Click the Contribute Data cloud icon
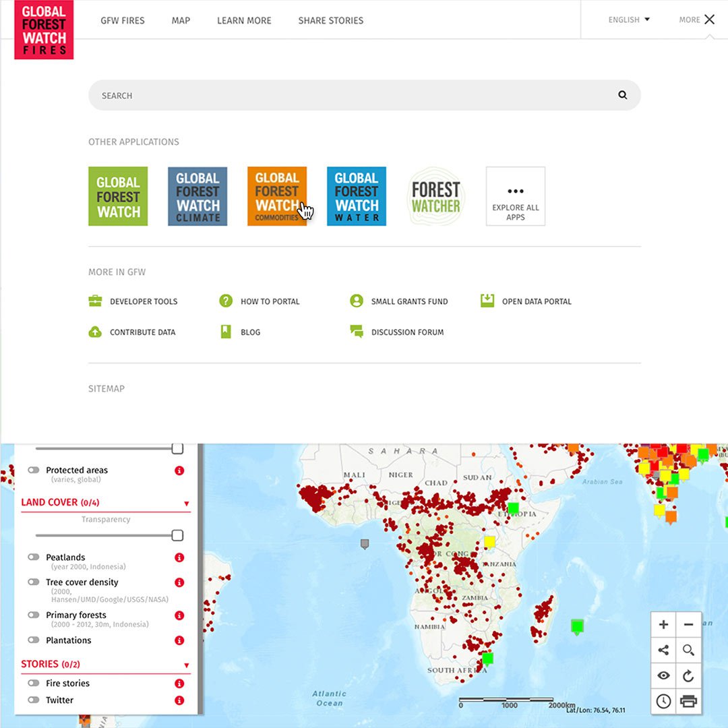 pyautogui.click(x=95, y=332)
